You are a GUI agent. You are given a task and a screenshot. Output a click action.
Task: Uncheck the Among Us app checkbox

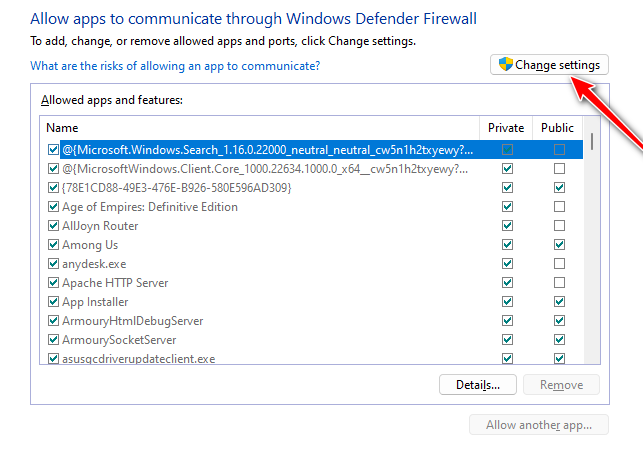point(53,245)
